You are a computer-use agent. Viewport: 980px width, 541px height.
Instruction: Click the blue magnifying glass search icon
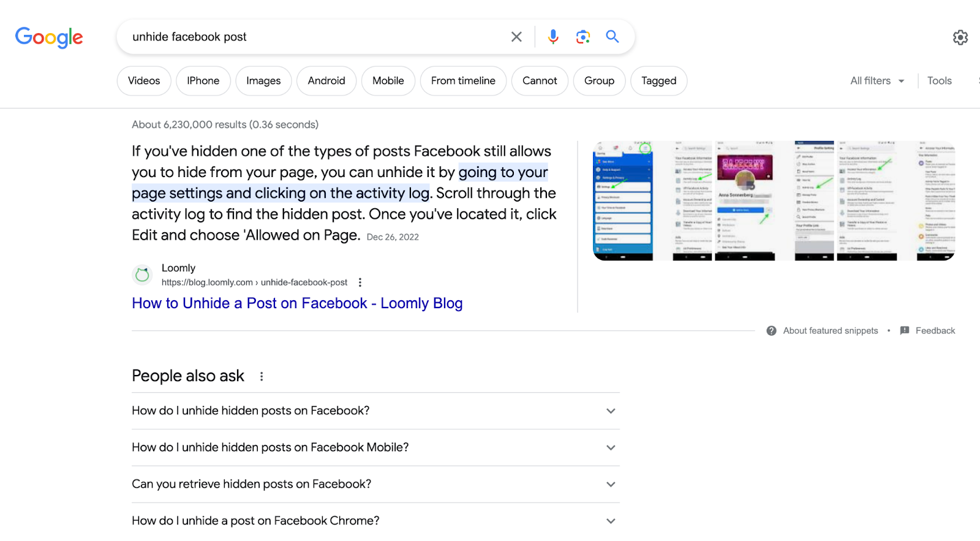click(612, 36)
